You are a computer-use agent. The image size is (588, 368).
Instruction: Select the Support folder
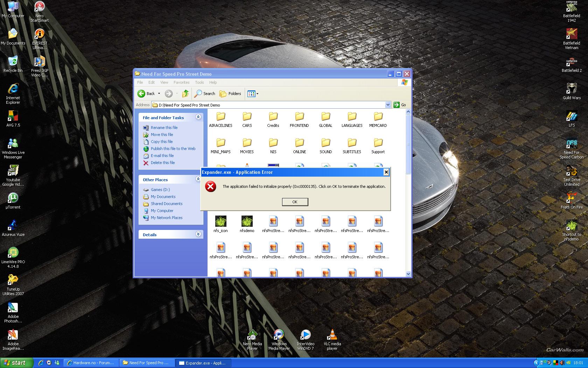pyautogui.click(x=378, y=146)
